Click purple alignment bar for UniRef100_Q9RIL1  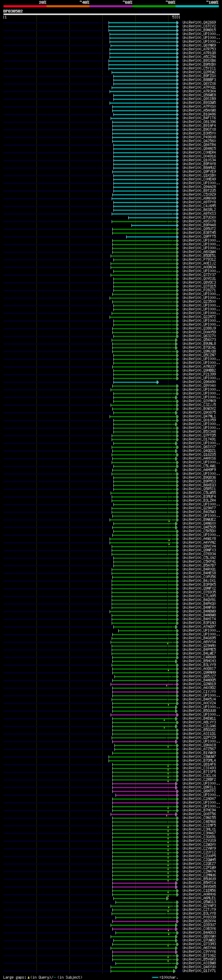pos(145,787)
